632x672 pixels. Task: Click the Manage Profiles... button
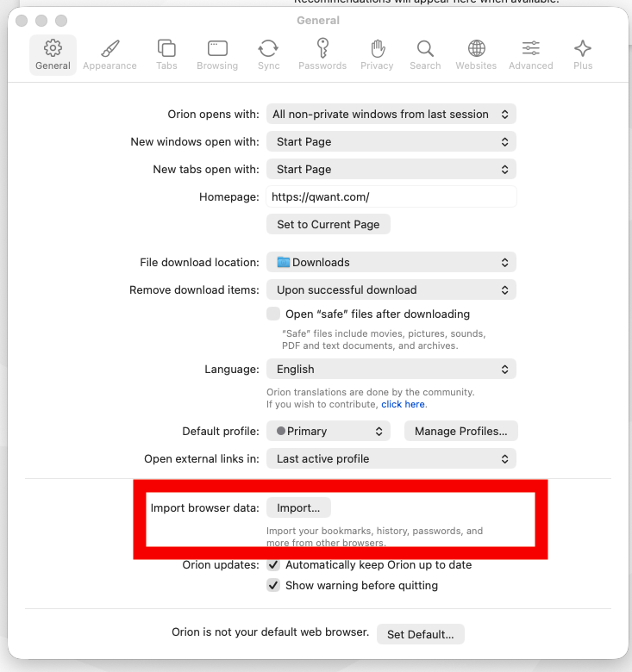[461, 431]
